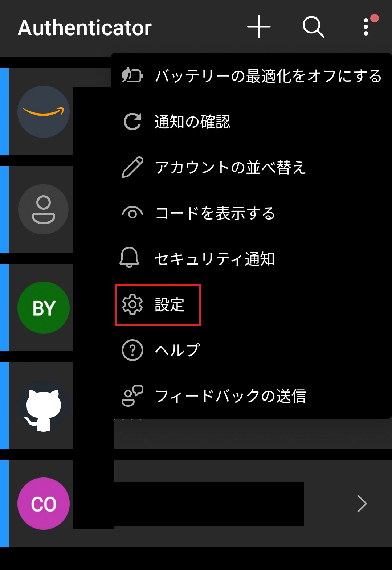Open the Amazon account avatar
Screen dimensions: 392x570
pyautogui.click(x=44, y=112)
